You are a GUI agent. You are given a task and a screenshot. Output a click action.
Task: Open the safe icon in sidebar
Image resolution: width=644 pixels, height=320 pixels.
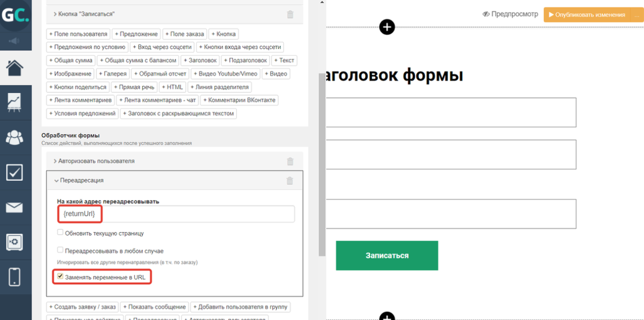pos(14,242)
